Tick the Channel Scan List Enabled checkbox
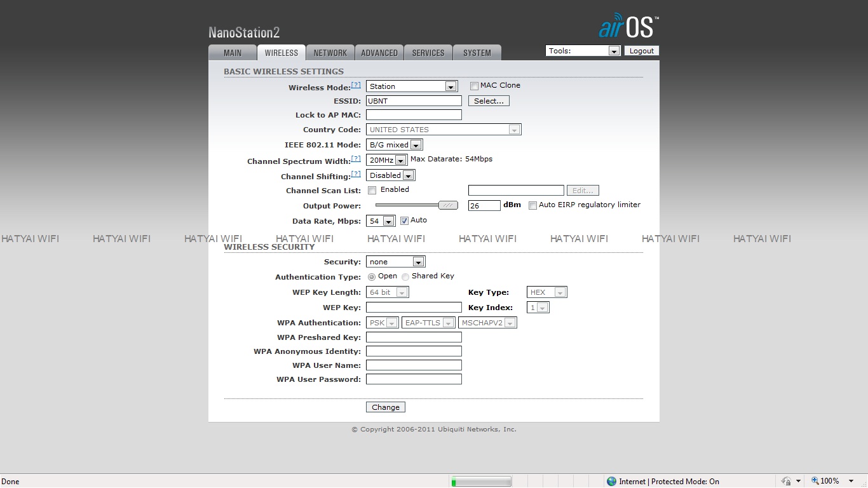The width and height of the screenshot is (868, 488). click(372, 190)
